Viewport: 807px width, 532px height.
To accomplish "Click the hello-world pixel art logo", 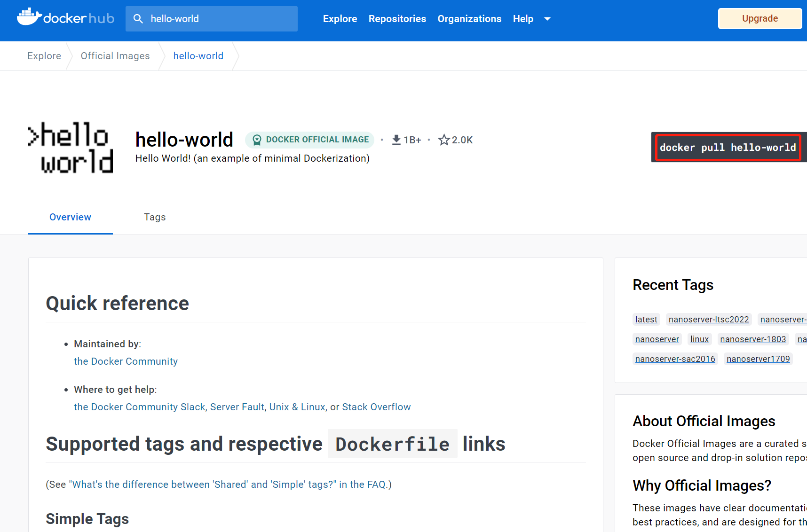I will coord(70,147).
